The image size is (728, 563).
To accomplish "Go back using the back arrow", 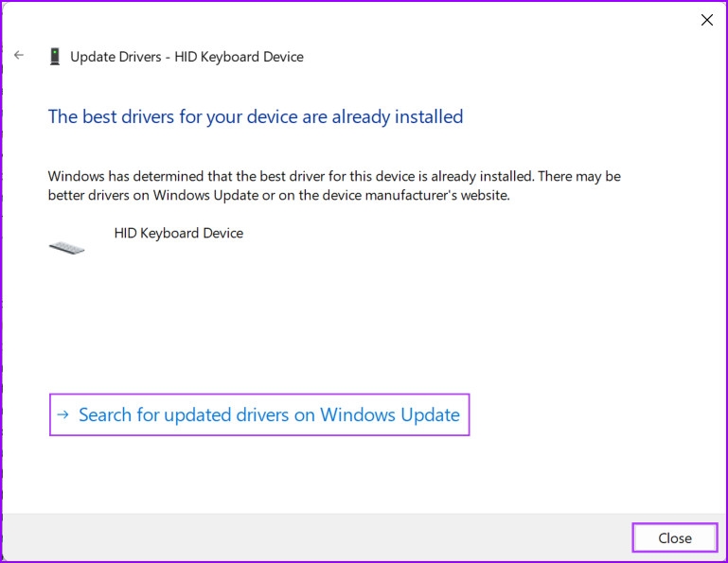I will (x=19, y=55).
